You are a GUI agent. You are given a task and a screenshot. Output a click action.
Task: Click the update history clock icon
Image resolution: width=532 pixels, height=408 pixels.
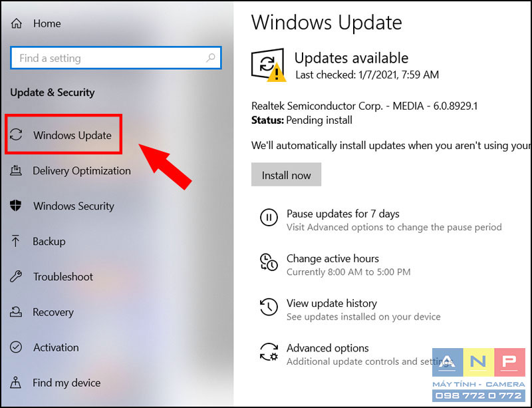[x=269, y=307]
